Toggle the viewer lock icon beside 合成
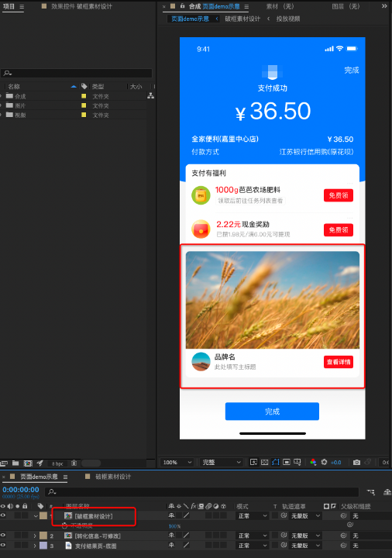Screen dimensions: 392x558 [x=183, y=6]
